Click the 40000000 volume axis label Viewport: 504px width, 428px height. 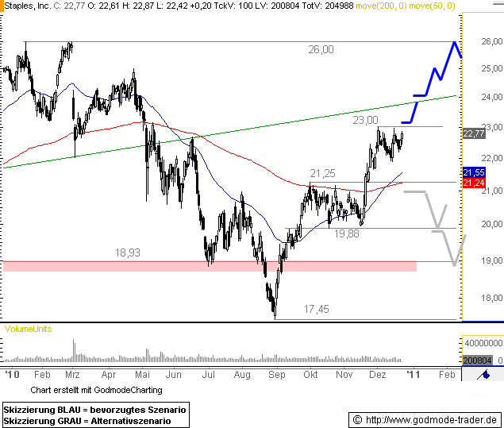(x=483, y=343)
